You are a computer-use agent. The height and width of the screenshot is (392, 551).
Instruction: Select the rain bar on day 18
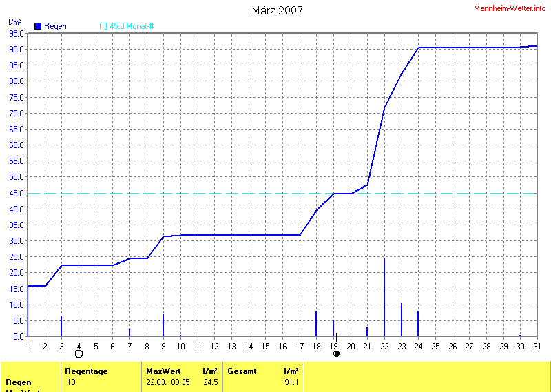pyautogui.click(x=316, y=324)
